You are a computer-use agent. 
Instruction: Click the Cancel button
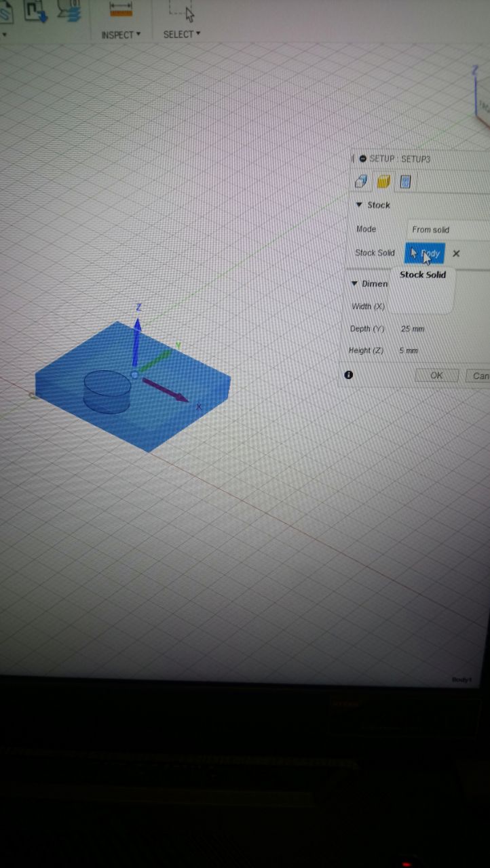pyautogui.click(x=478, y=376)
